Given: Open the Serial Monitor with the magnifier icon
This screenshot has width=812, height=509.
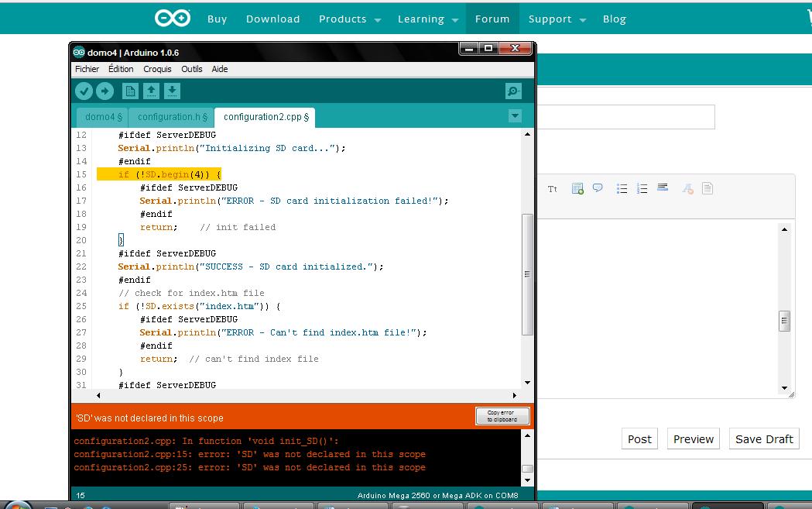Looking at the screenshot, I should click(512, 91).
